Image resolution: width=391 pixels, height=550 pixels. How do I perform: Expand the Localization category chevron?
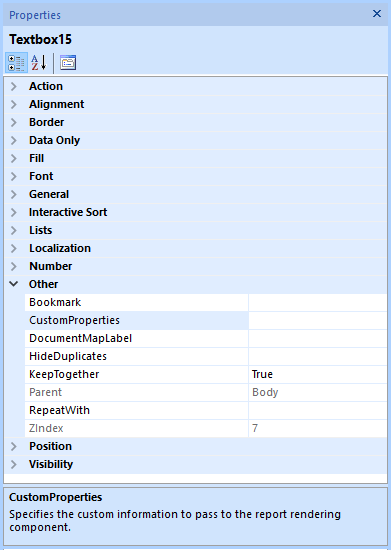14,248
